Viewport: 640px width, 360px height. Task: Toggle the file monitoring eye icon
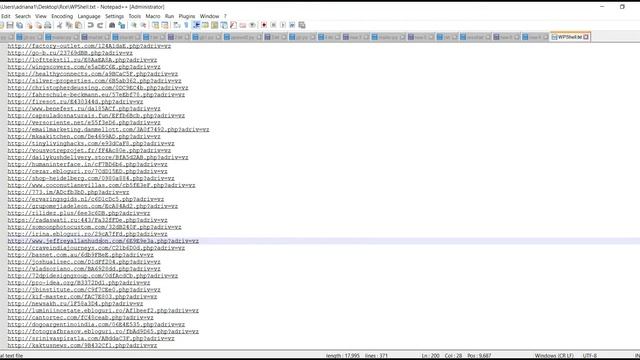click(252, 25)
